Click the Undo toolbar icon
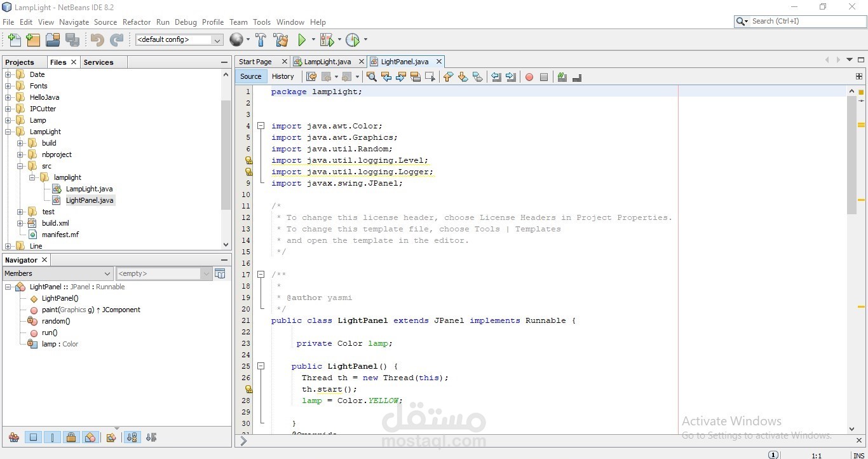Screen dimensions: 868x459 click(x=97, y=40)
